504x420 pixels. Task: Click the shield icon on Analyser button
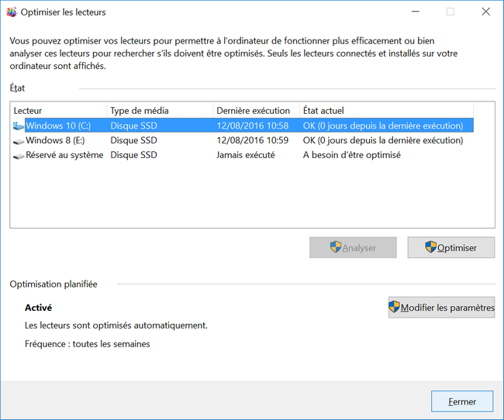coord(336,247)
